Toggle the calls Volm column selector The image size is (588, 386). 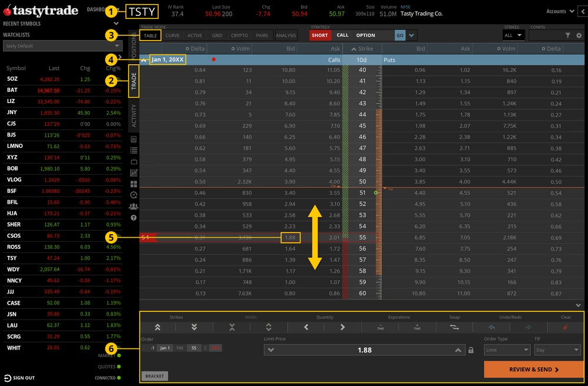point(233,49)
